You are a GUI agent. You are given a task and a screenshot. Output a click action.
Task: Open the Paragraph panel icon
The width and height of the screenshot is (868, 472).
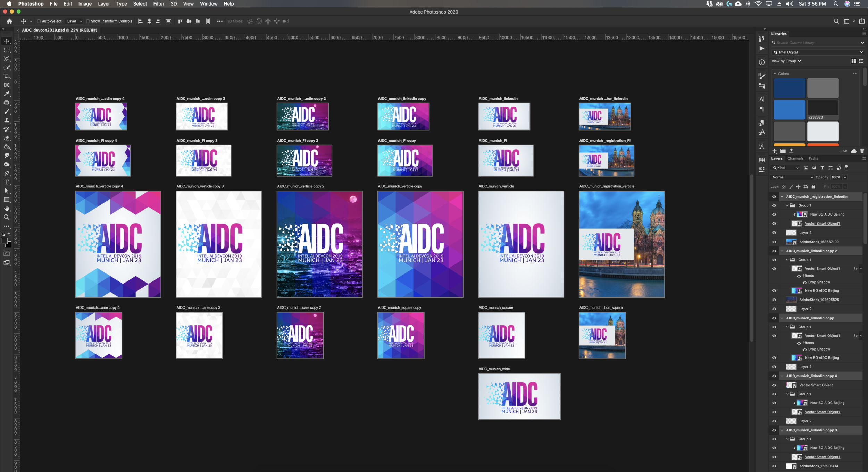[x=761, y=109]
